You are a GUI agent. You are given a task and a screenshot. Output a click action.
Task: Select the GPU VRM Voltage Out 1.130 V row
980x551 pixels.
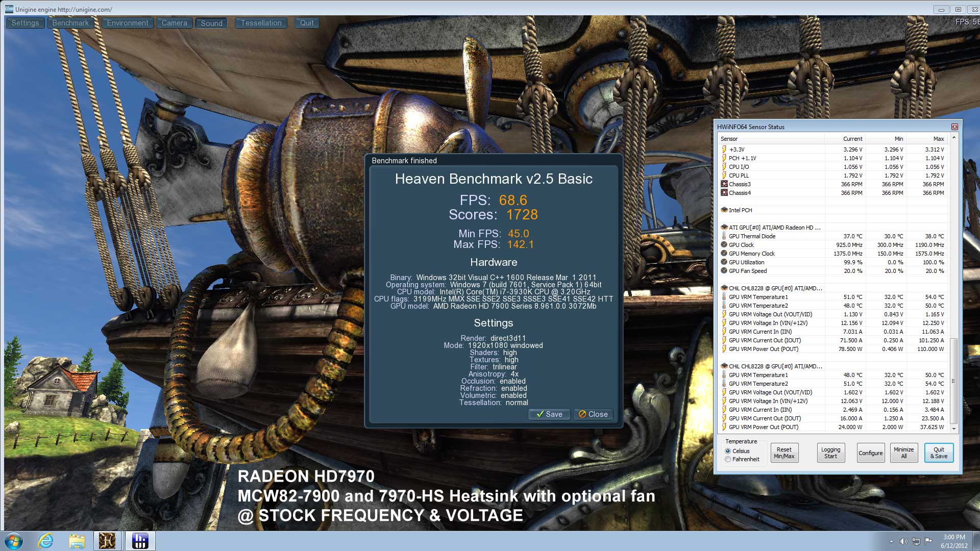[832, 314]
